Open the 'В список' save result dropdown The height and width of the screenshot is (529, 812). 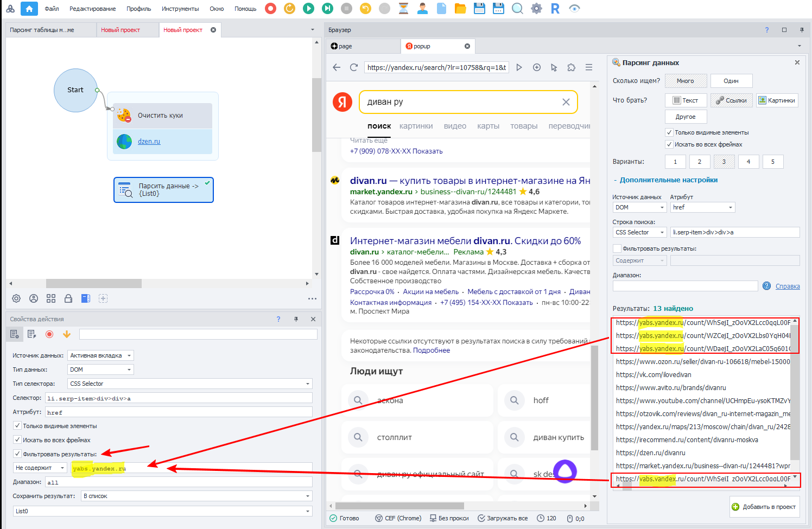[196, 496]
